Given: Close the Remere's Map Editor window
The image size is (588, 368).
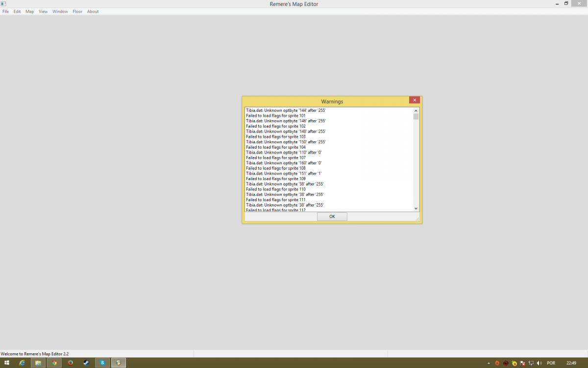Looking at the screenshot, I should point(580,3).
